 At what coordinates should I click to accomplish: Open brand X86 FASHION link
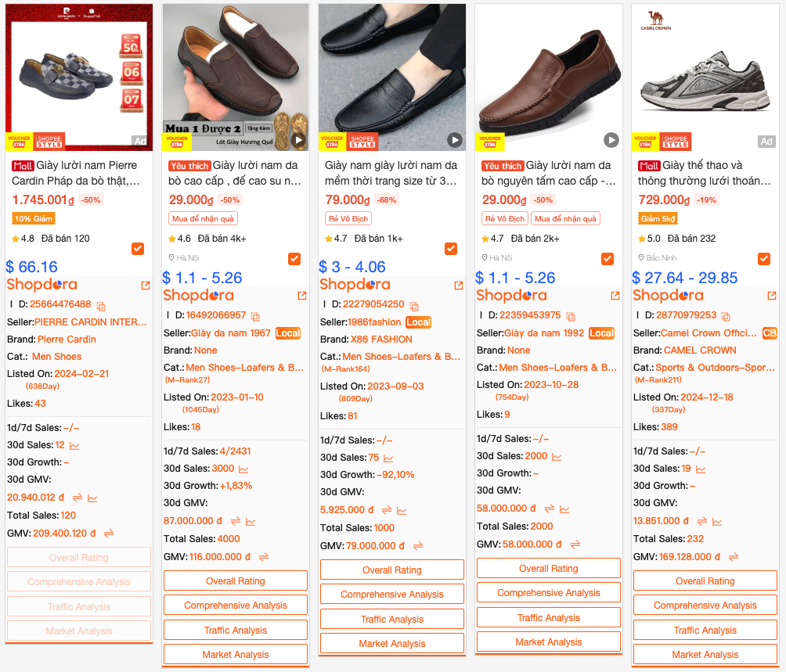click(381, 340)
